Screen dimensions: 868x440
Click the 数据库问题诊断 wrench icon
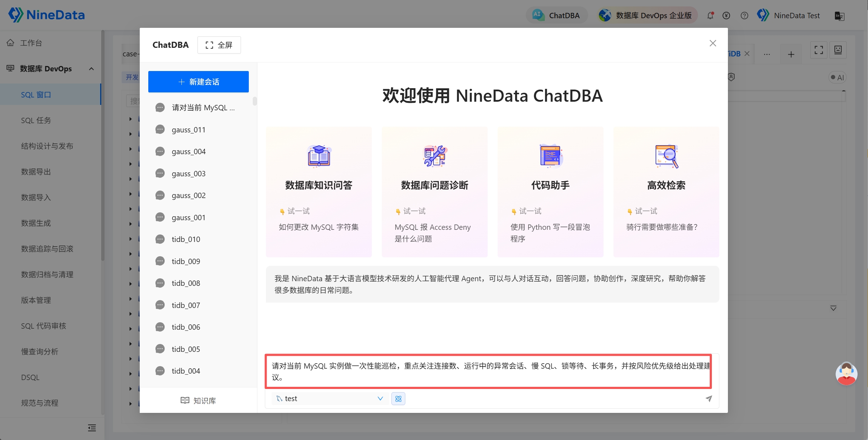point(435,156)
